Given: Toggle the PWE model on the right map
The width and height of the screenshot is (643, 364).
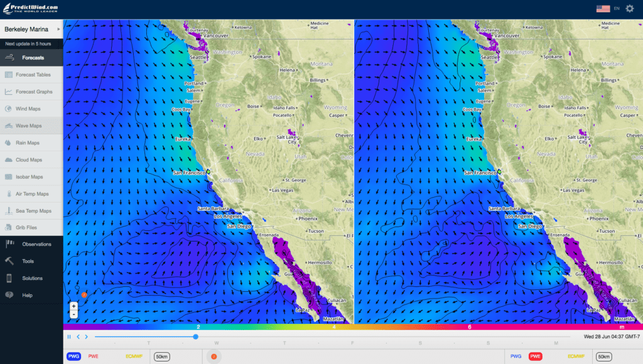Looking at the screenshot, I should click(x=535, y=356).
